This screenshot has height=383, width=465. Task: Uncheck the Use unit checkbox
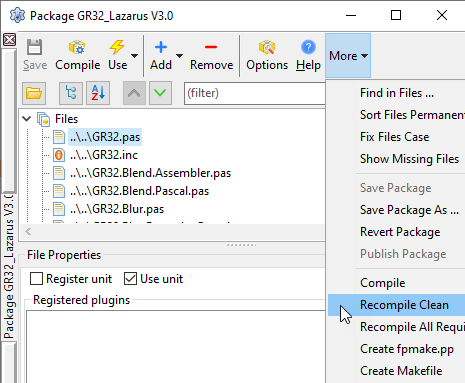(130, 279)
